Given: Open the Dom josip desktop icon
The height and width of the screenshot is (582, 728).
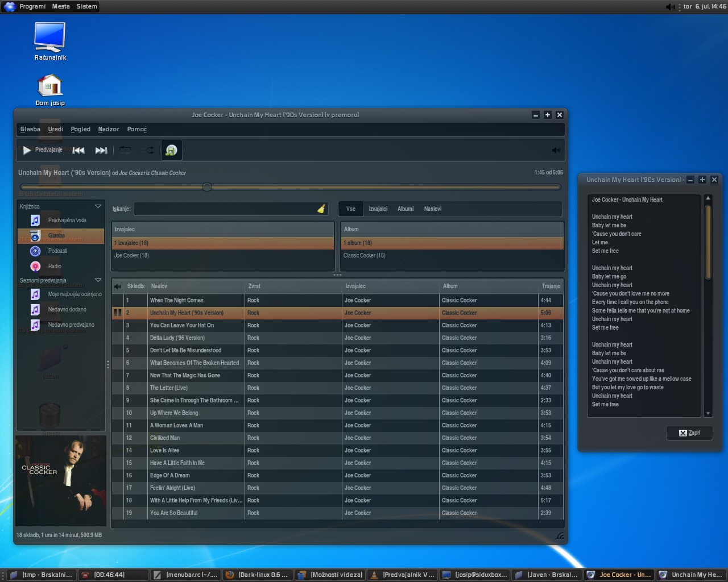Looking at the screenshot, I should (x=50, y=91).
